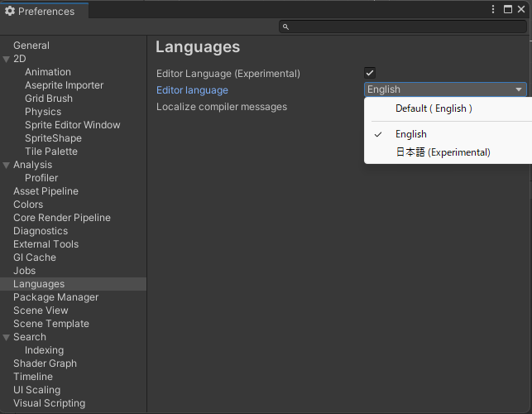Open the Editor language dropdown
The width and height of the screenshot is (532, 414).
coord(445,89)
